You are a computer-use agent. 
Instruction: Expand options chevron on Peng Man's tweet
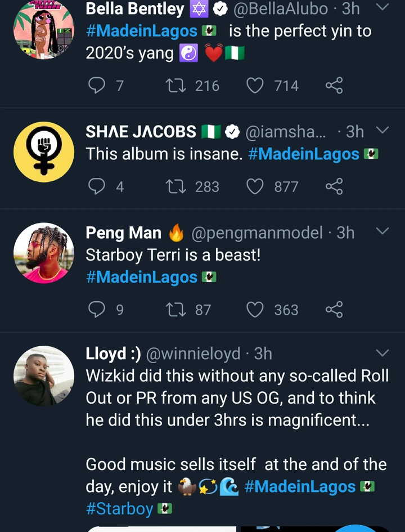click(382, 231)
